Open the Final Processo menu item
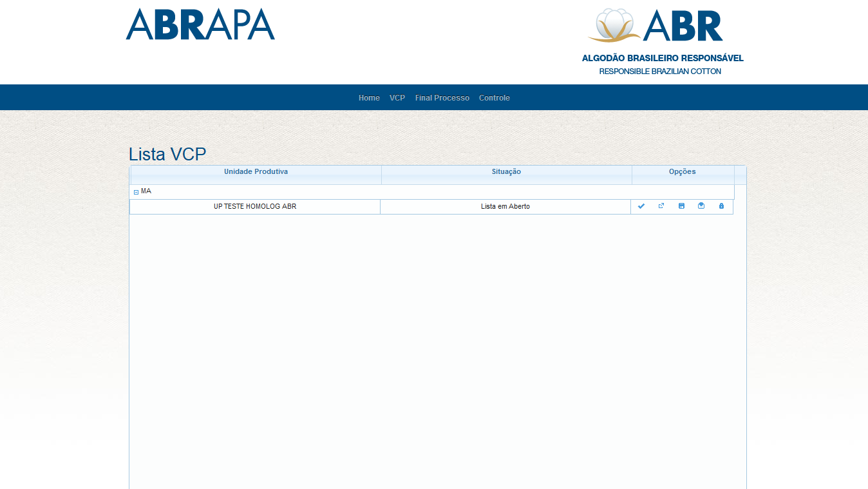868x489 pixels. (x=442, y=98)
